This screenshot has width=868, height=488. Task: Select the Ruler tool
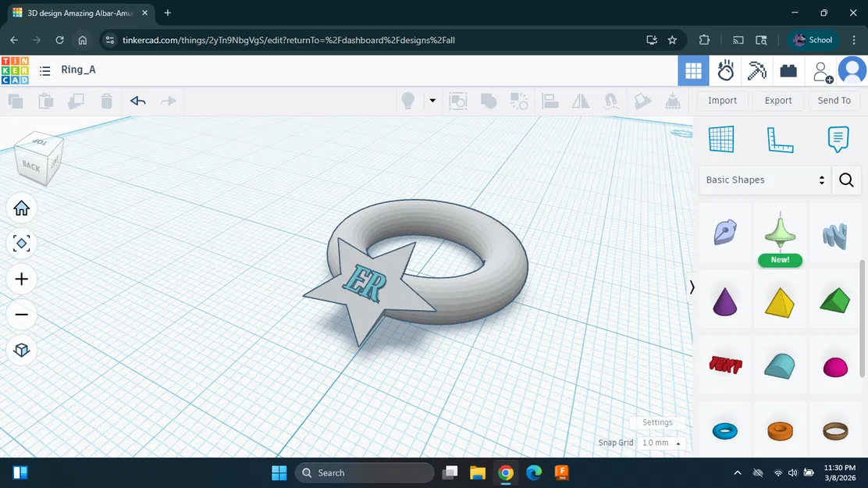(778, 139)
